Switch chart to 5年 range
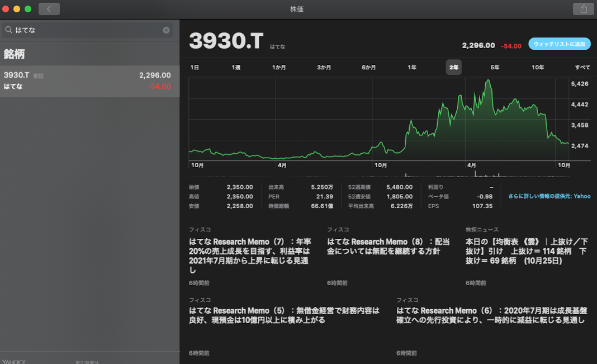 (495, 68)
